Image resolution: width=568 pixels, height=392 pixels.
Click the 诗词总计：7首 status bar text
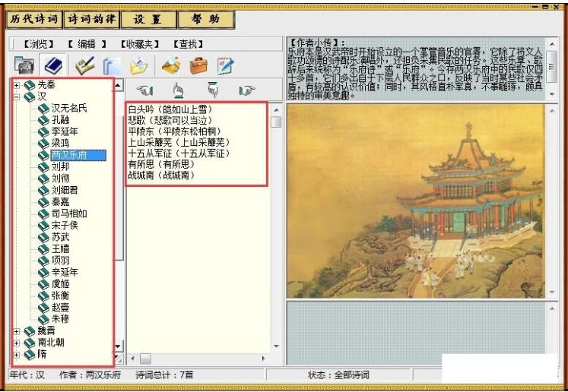164,375
